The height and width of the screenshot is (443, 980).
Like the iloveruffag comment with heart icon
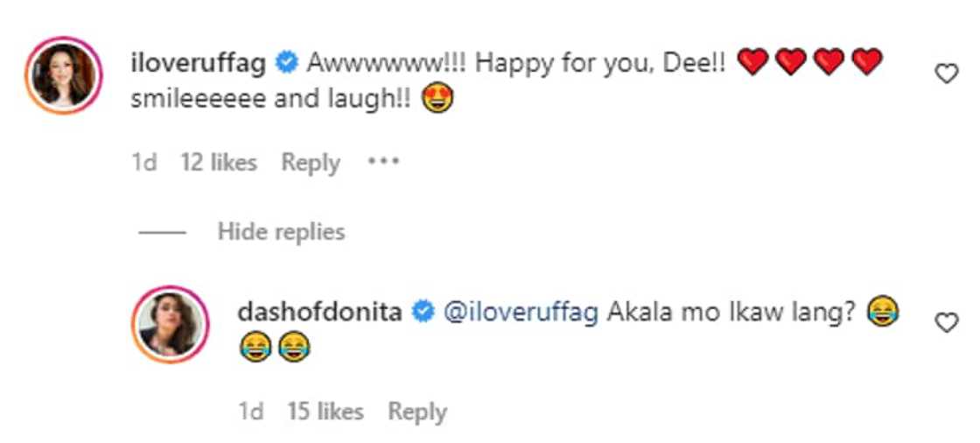tap(947, 75)
